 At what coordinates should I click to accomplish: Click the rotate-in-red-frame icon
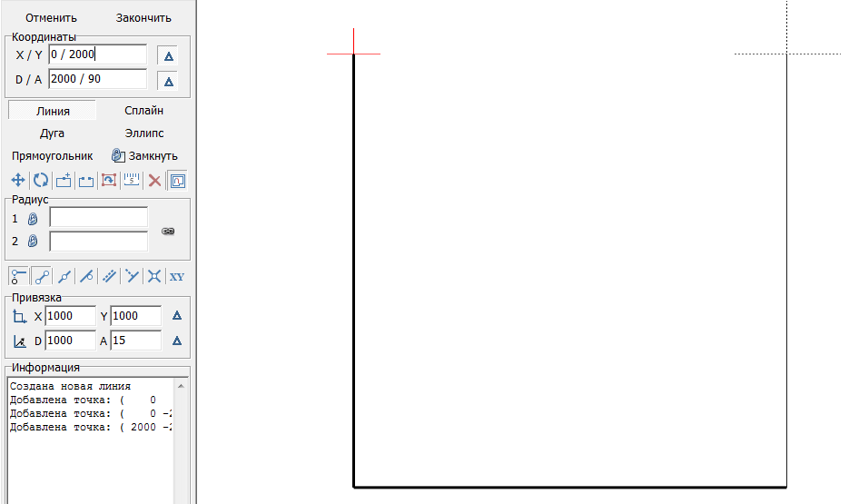tap(109, 180)
